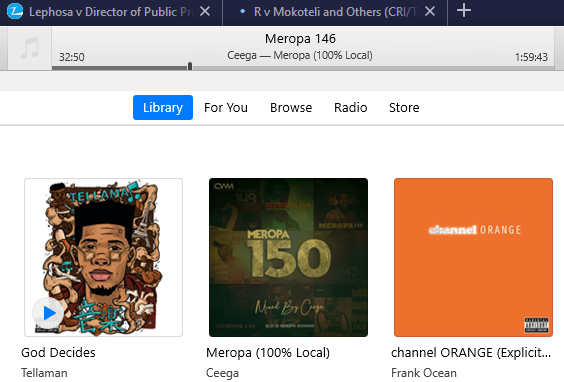Go to the Browse tab
564x382 pixels.
click(x=291, y=108)
